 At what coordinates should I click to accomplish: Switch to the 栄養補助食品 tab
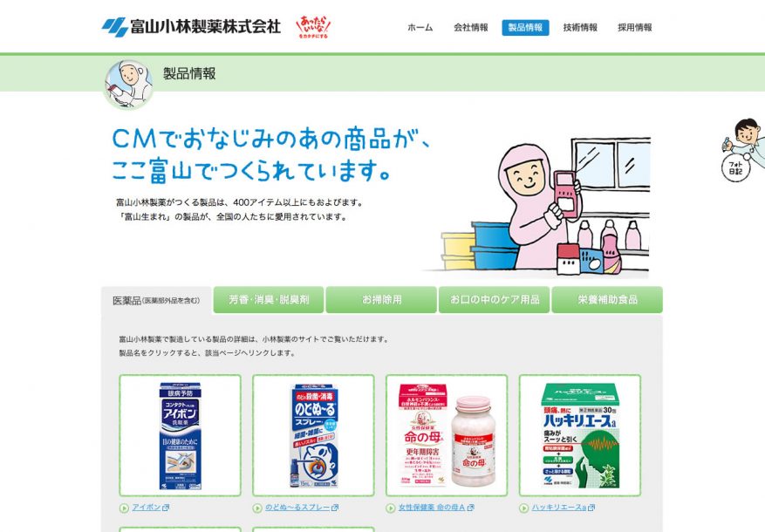point(607,299)
